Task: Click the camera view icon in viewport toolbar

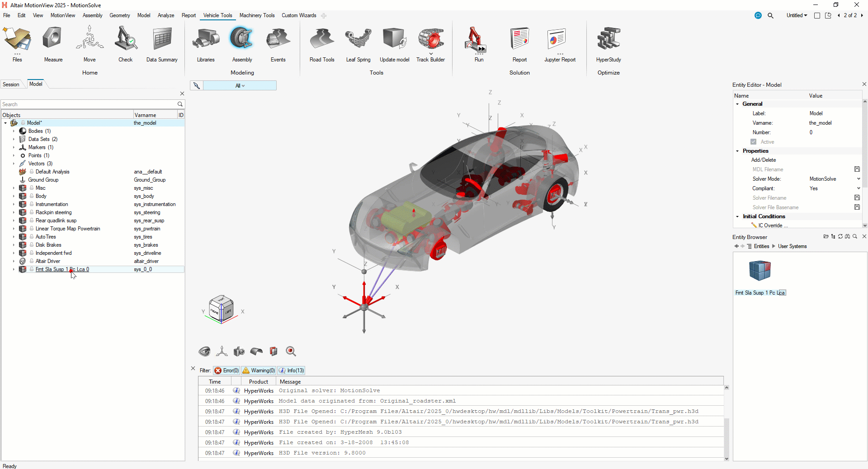Action: coord(239,351)
